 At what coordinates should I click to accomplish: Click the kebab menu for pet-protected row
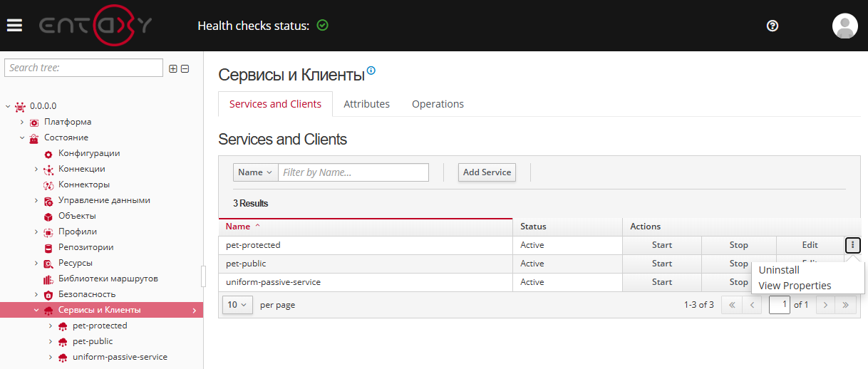[853, 245]
